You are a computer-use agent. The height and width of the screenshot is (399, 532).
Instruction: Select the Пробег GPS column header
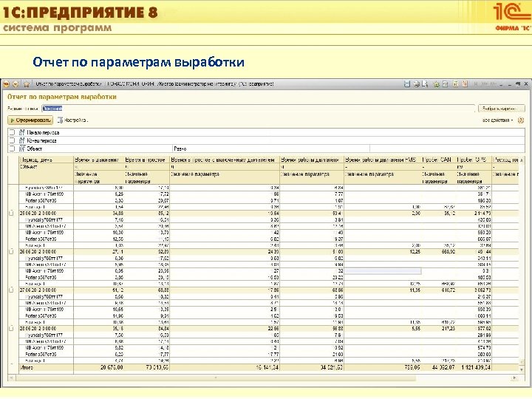pos(474,160)
